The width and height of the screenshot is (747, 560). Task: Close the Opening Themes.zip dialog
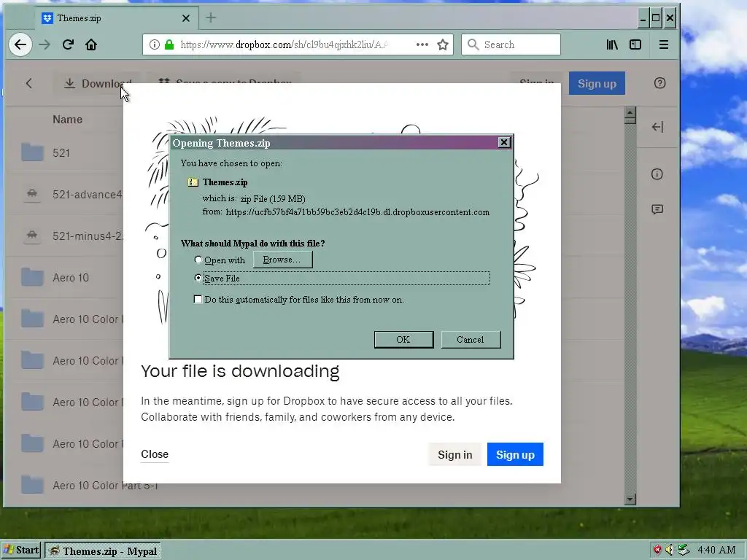(x=504, y=142)
